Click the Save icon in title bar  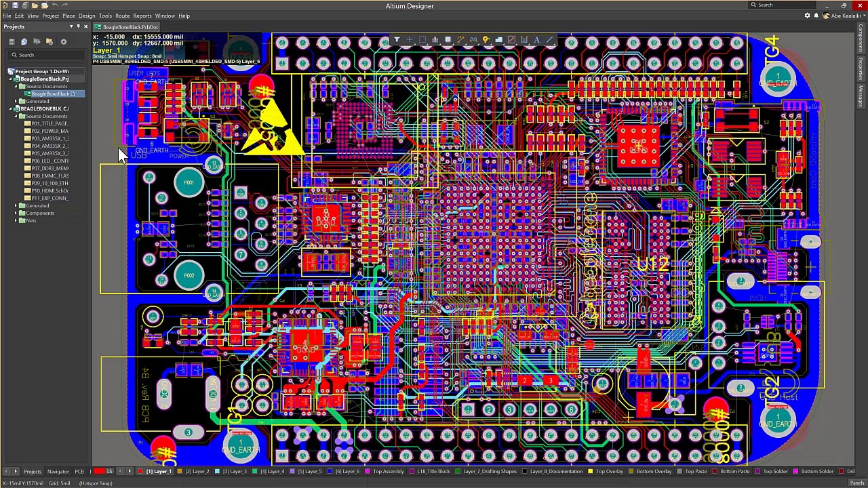click(14, 5)
